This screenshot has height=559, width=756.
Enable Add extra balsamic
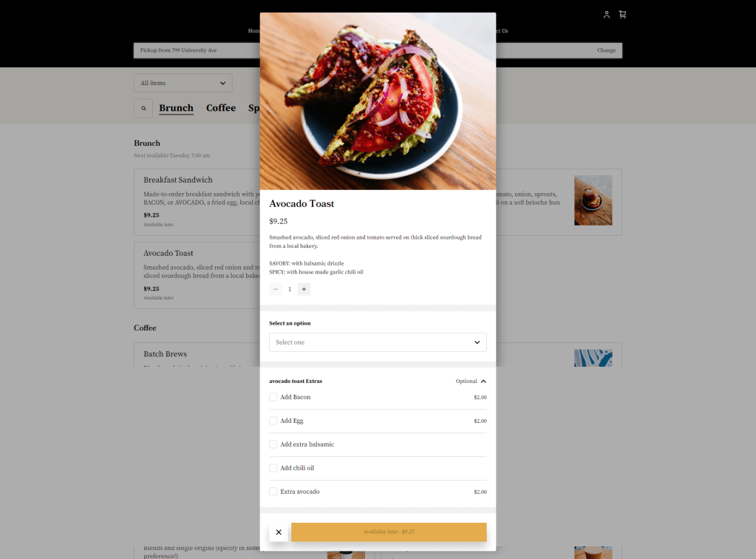tap(273, 444)
